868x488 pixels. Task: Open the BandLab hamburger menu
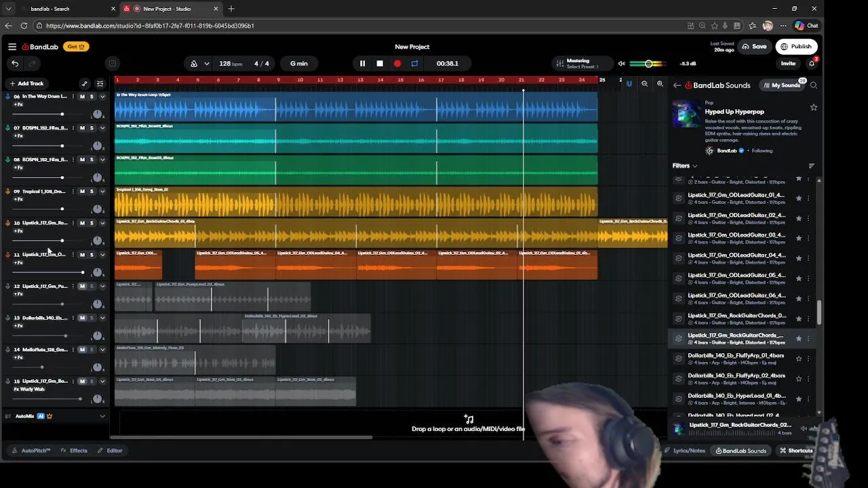(12, 47)
